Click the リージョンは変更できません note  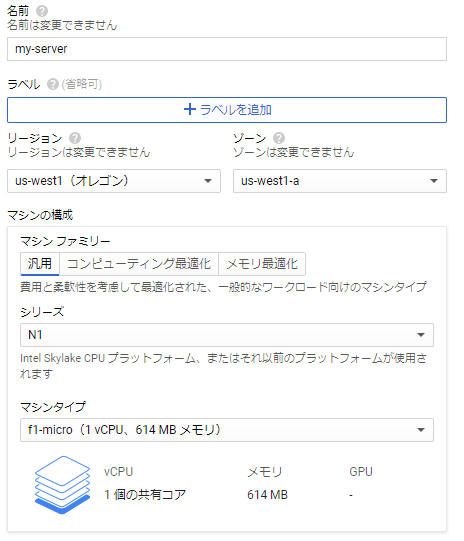[79, 152]
